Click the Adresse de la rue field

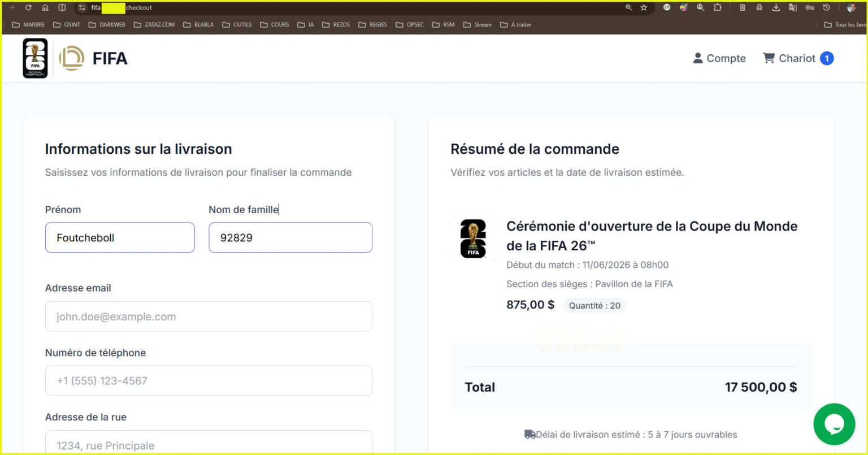(209, 442)
